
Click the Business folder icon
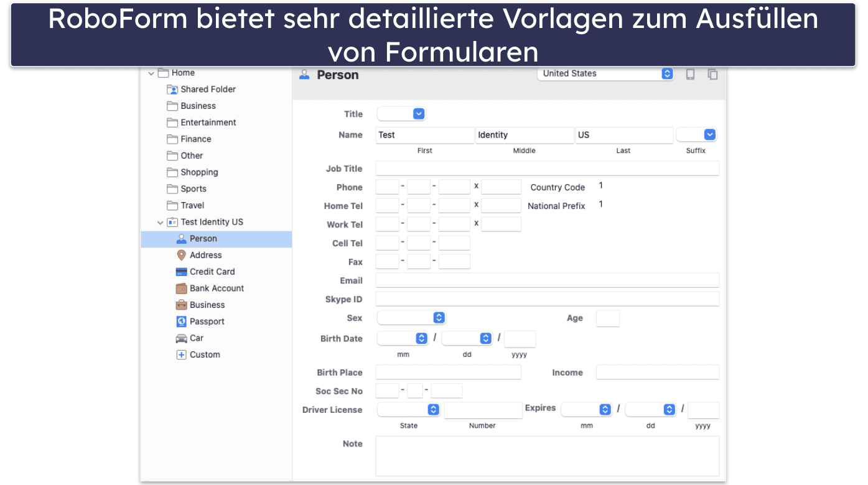tap(172, 106)
